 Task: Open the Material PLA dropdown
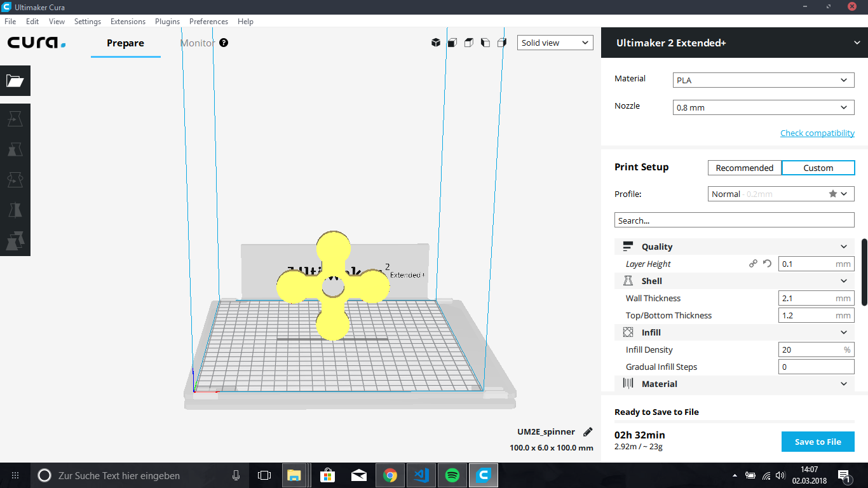pyautogui.click(x=763, y=80)
